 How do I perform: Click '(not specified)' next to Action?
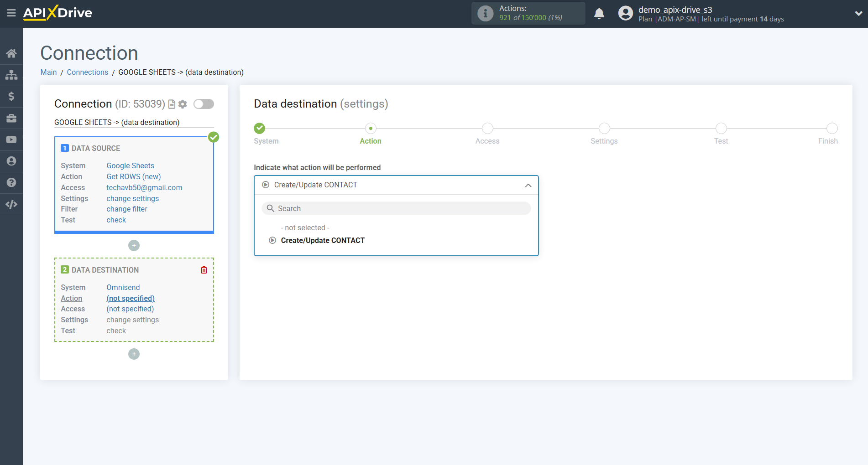pyautogui.click(x=131, y=298)
